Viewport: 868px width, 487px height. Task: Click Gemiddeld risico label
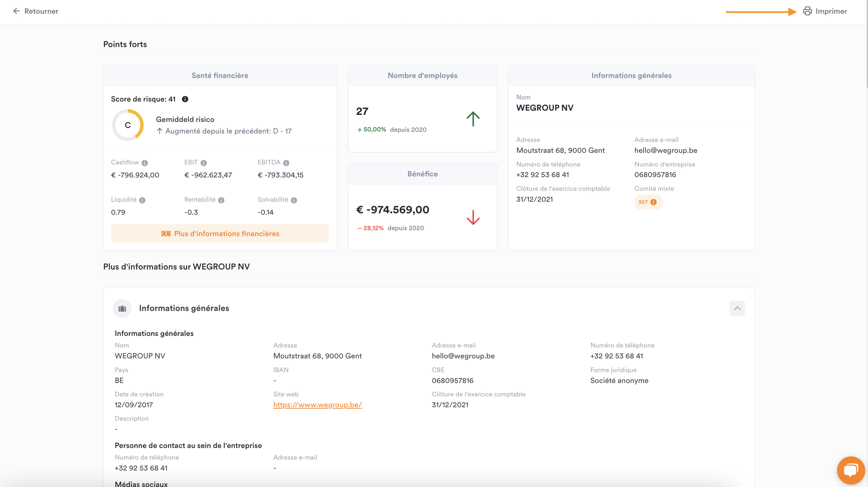pyautogui.click(x=185, y=119)
